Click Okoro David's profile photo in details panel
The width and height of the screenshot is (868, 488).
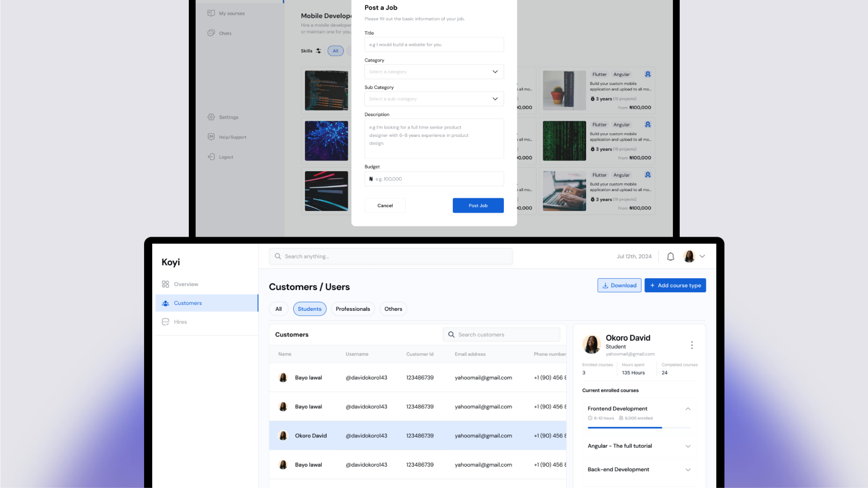point(591,345)
